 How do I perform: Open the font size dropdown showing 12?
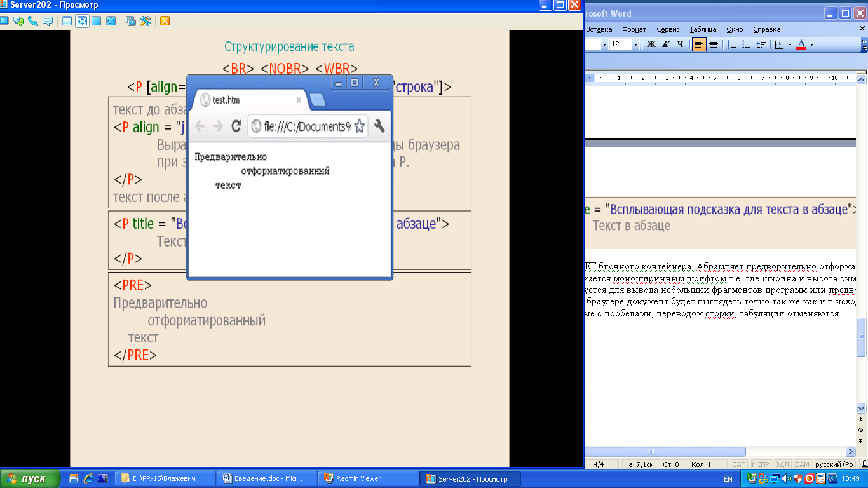tap(635, 44)
